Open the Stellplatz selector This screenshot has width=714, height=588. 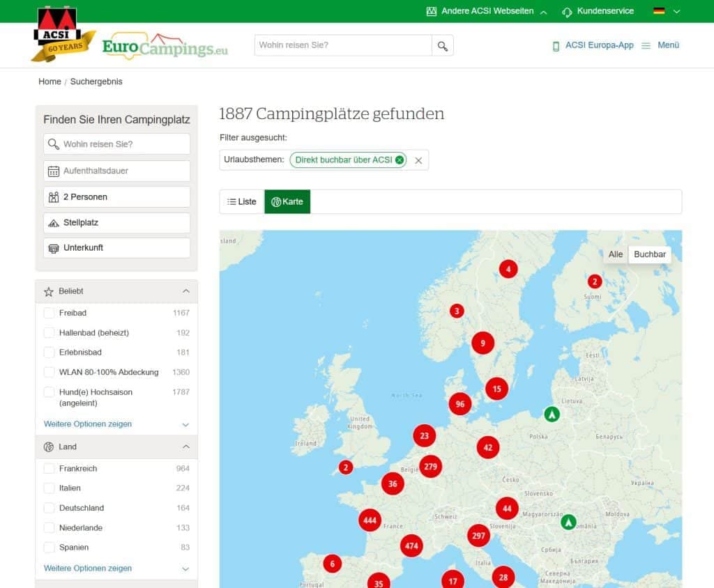click(116, 222)
